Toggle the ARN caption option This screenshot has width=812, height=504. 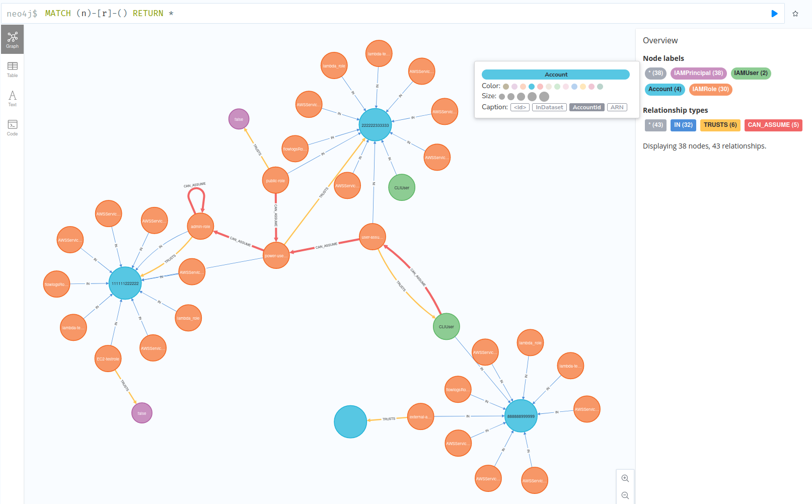point(617,107)
